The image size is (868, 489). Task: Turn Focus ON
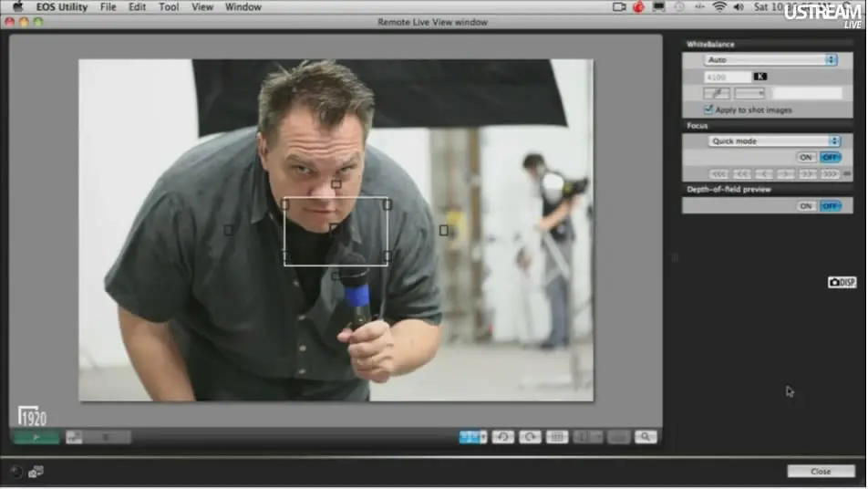806,157
